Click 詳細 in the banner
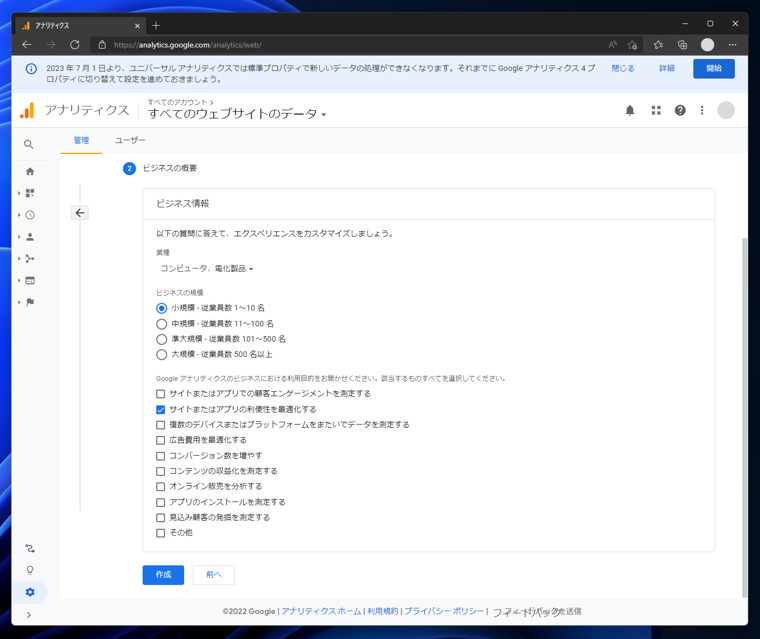This screenshot has width=760, height=639. (x=666, y=68)
